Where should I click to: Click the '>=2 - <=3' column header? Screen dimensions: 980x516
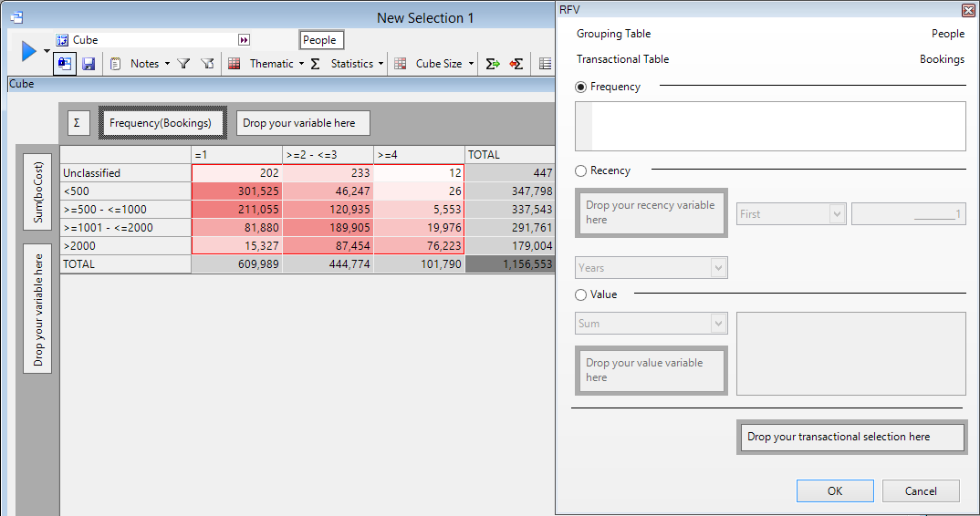pyautogui.click(x=328, y=155)
